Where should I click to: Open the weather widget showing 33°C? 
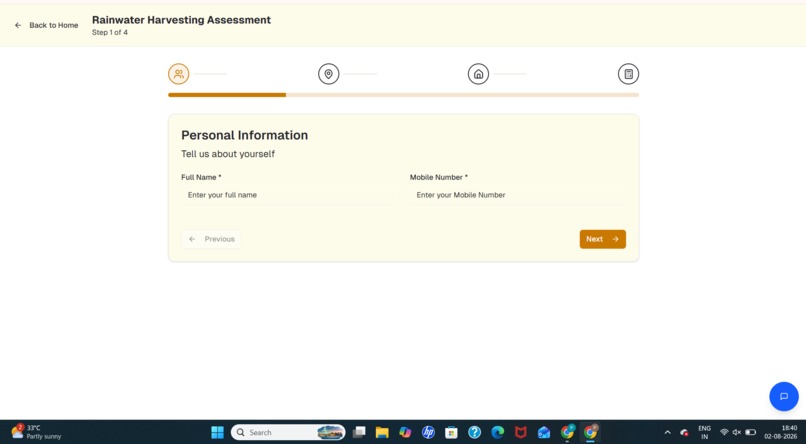36,432
